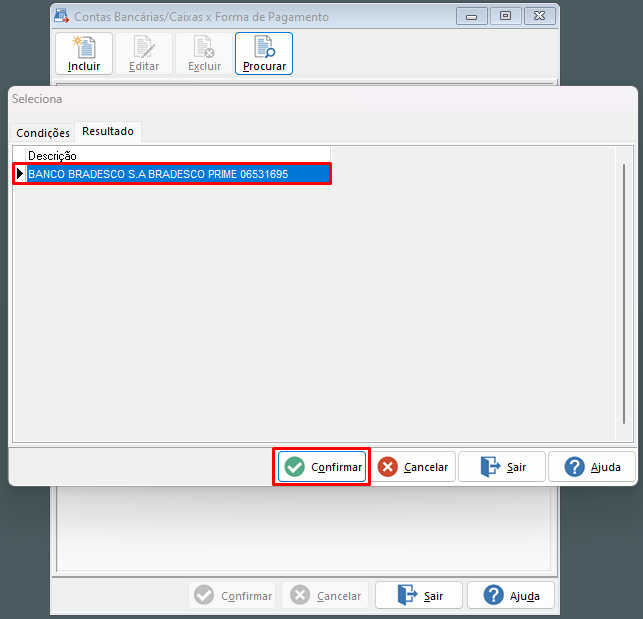Confirm selection in the Seleciona dialog
Image resolution: width=643 pixels, height=619 pixels.
[x=322, y=467]
